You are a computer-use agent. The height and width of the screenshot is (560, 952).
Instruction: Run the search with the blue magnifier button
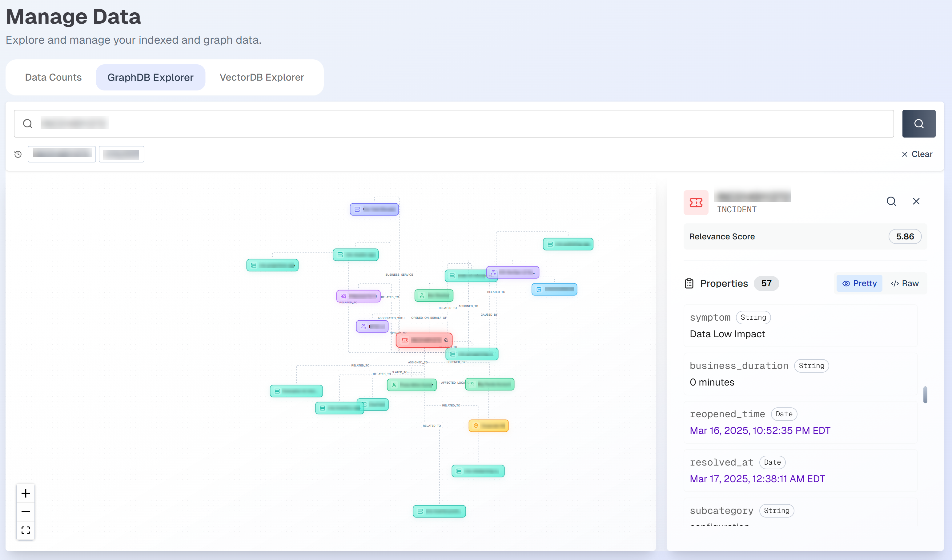(919, 123)
